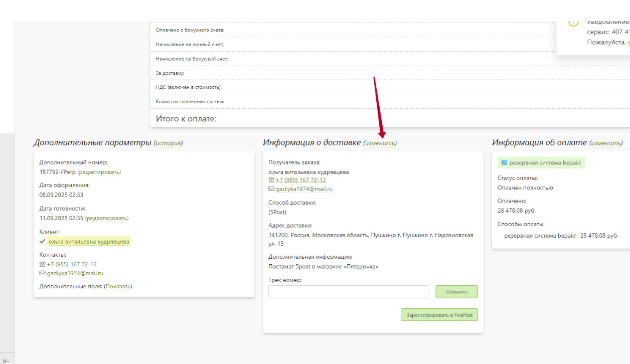The width and height of the screenshot is (630, 364).
Task: Select the Оплачен полностью status text
Action: [525, 188]
